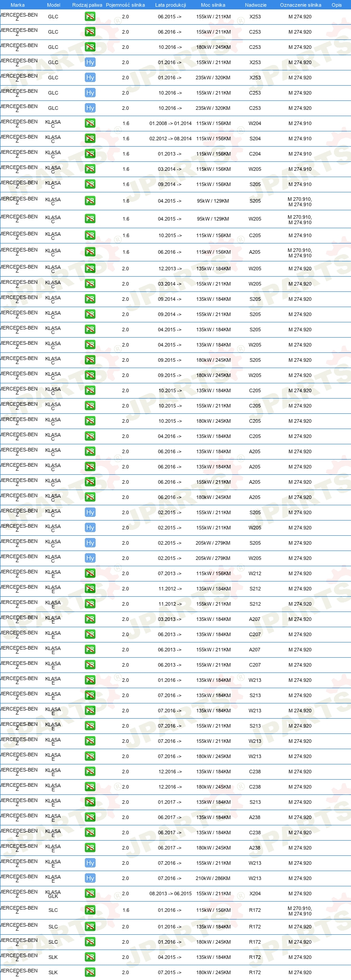
Task: Click hybrid Hy icon in GLC 235kW X253 row
Action: click(90, 78)
